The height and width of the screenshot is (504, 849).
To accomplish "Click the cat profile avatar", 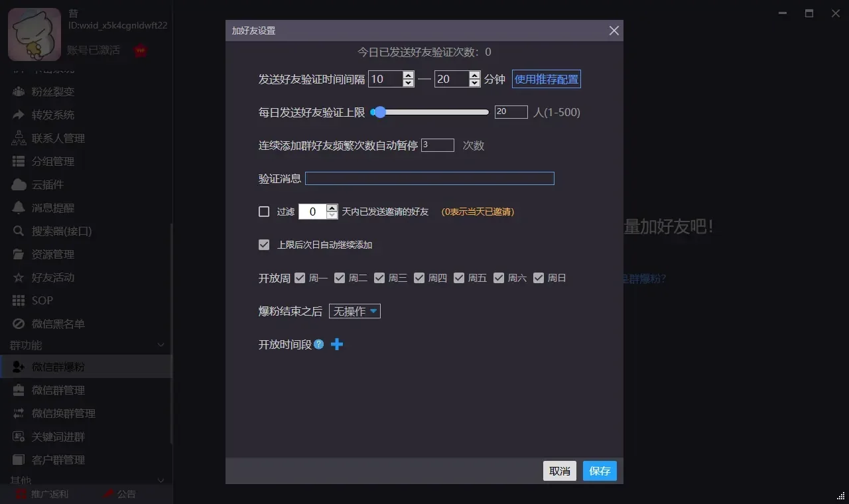I will coord(34,34).
